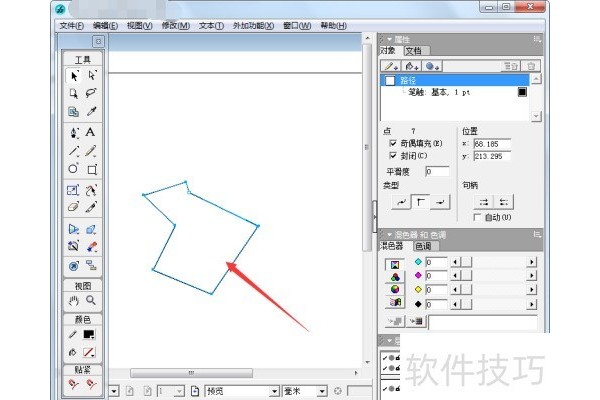Set point type to corner point
Viewport: 600px width, 400px height.
pos(421,202)
